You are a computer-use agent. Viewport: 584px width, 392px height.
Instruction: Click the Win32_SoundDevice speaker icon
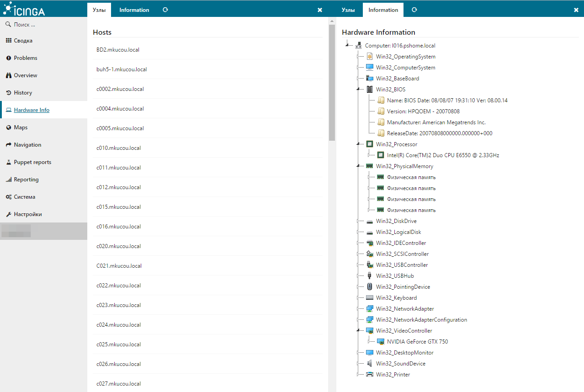370,364
